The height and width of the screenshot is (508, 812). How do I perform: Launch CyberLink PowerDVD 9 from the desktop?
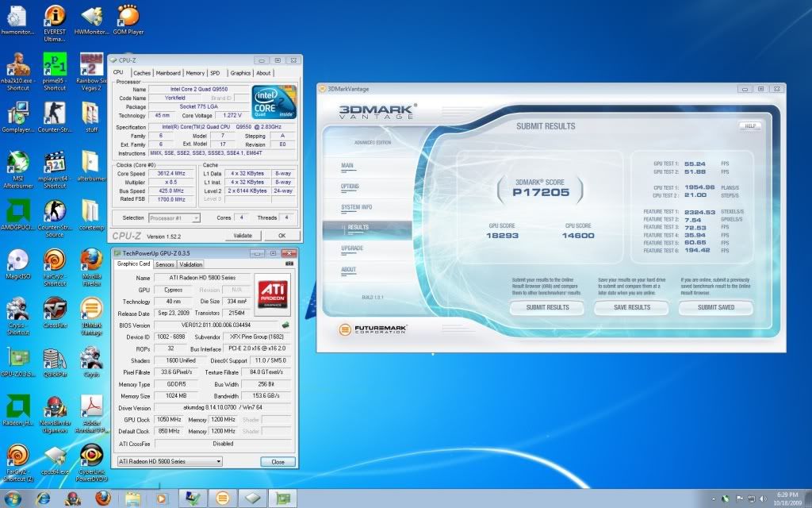click(91, 463)
